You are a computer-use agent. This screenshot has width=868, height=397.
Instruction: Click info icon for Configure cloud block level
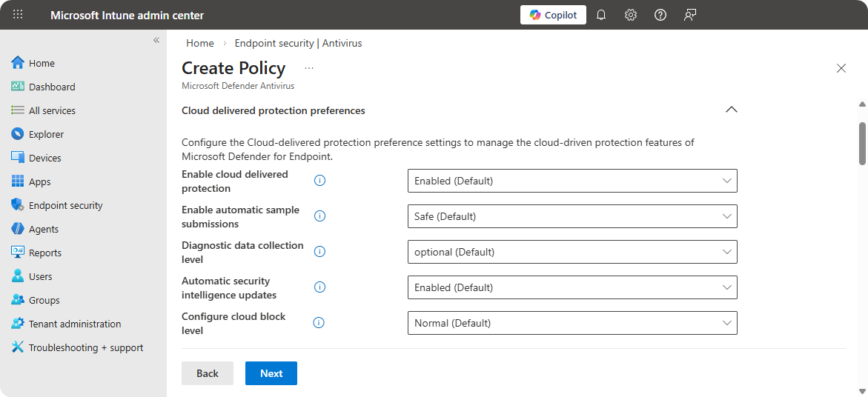[320, 323]
